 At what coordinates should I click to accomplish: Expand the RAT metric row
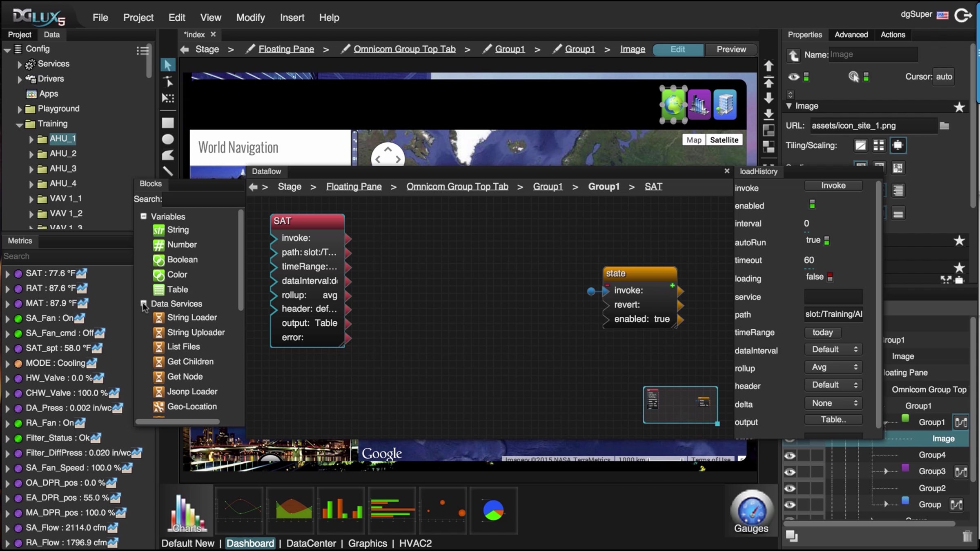7,289
